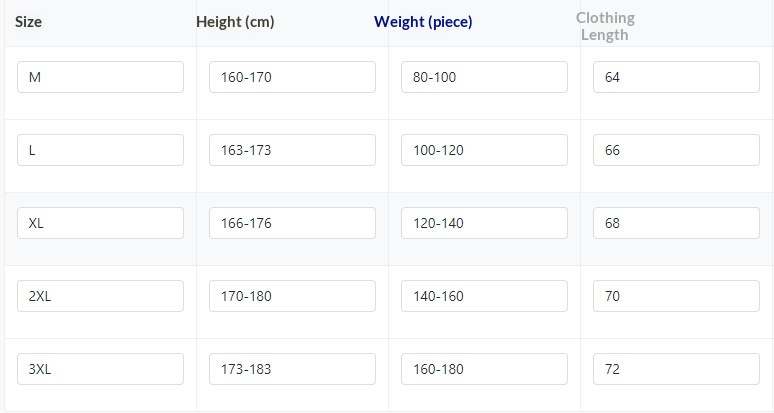The width and height of the screenshot is (774, 413).
Task: Click the clothing length field showing 64
Action: click(676, 77)
